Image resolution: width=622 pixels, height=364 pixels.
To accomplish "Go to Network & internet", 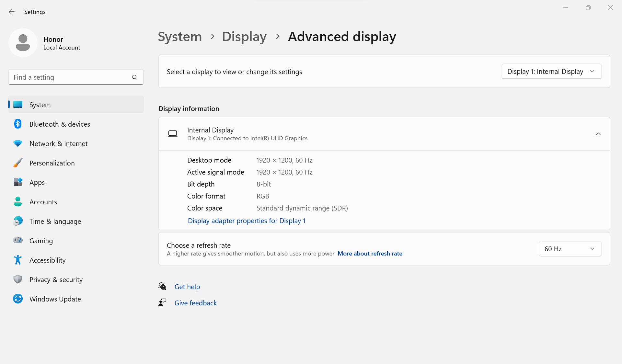I will tap(76, 143).
